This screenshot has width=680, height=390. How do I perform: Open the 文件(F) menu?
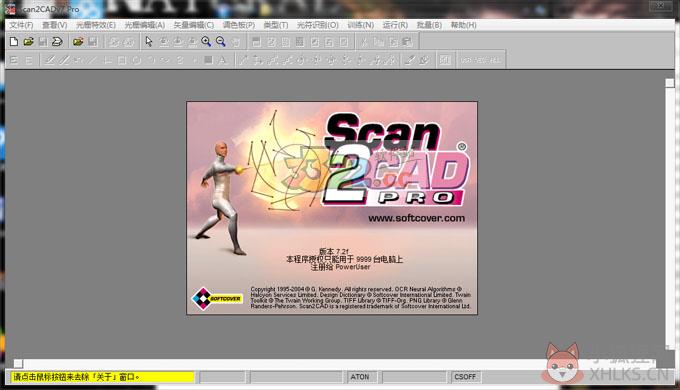[21, 25]
